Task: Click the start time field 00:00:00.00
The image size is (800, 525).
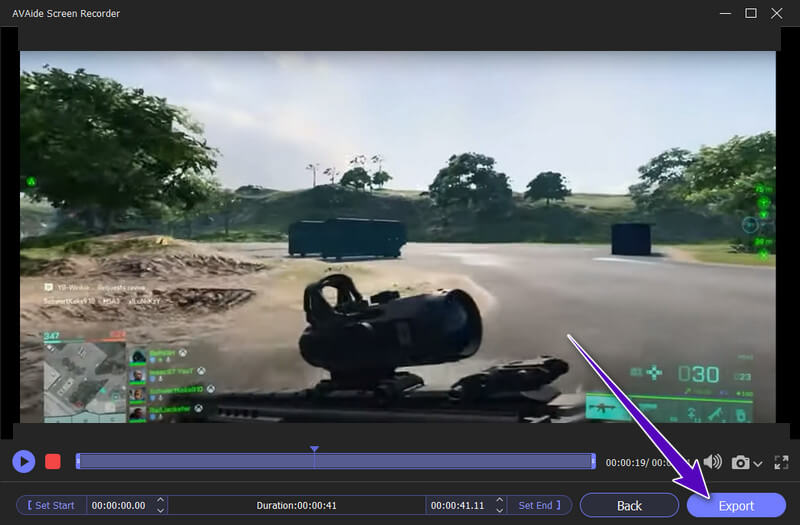Action: point(118,505)
